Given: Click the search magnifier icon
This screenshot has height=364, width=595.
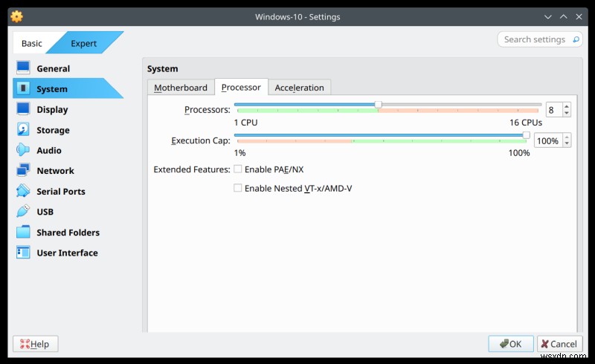Looking at the screenshot, I should (576, 39).
